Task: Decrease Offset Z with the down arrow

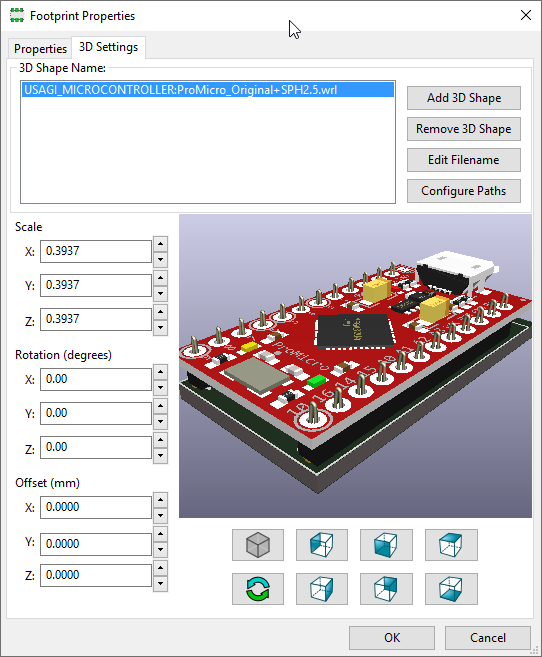Action: point(160,583)
